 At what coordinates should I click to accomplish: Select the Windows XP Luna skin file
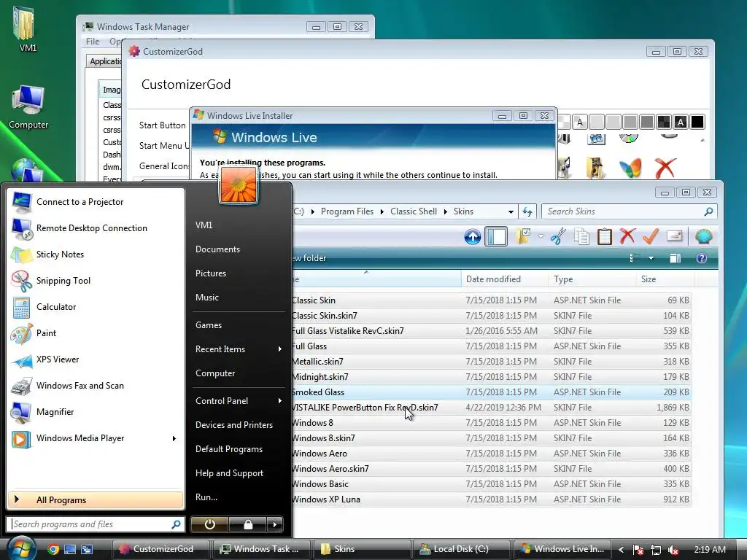(491, 499)
